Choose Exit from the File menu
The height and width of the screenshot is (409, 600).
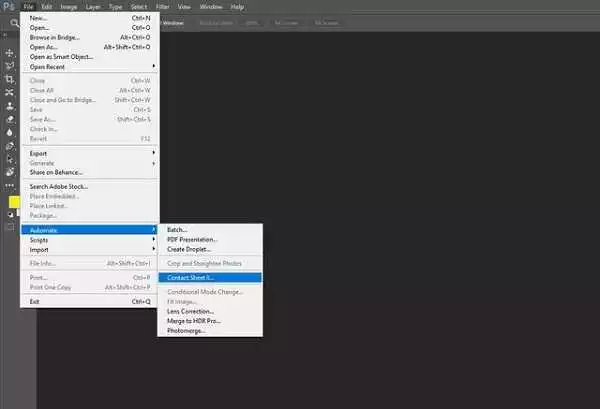pos(90,301)
